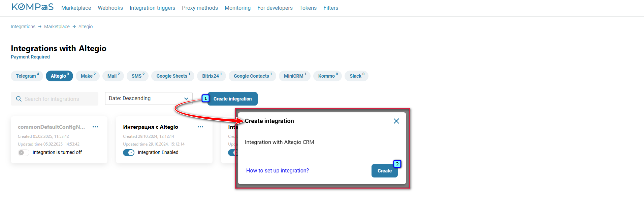Open the Webhooks menu
Screen dimensions: 644x200
[x=110, y=8]
